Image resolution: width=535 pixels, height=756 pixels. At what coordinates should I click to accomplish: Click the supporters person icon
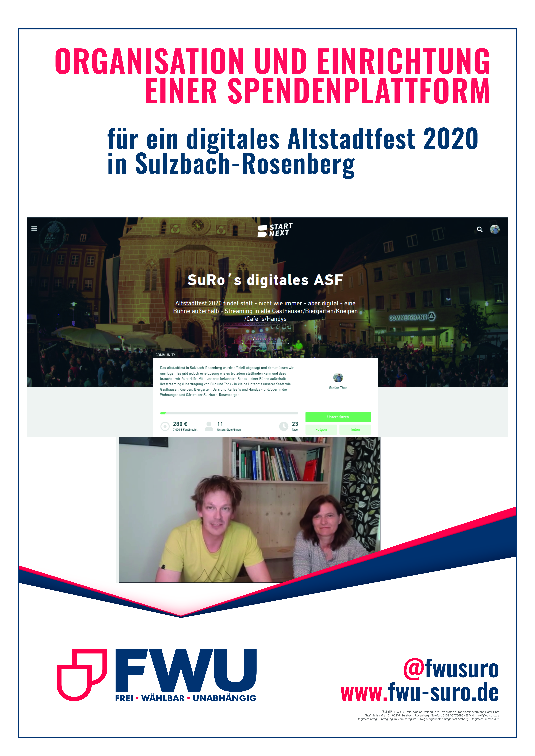pos(209,426)
